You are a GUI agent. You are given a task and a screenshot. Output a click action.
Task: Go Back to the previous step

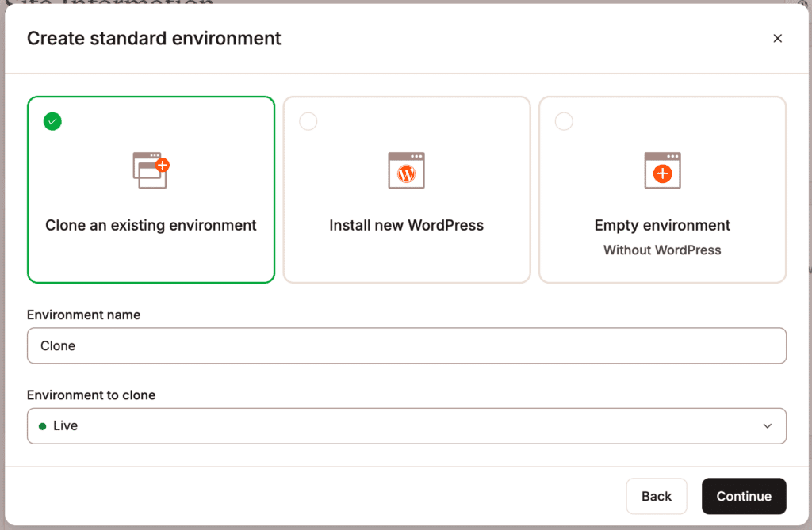[x=657, y=496]
